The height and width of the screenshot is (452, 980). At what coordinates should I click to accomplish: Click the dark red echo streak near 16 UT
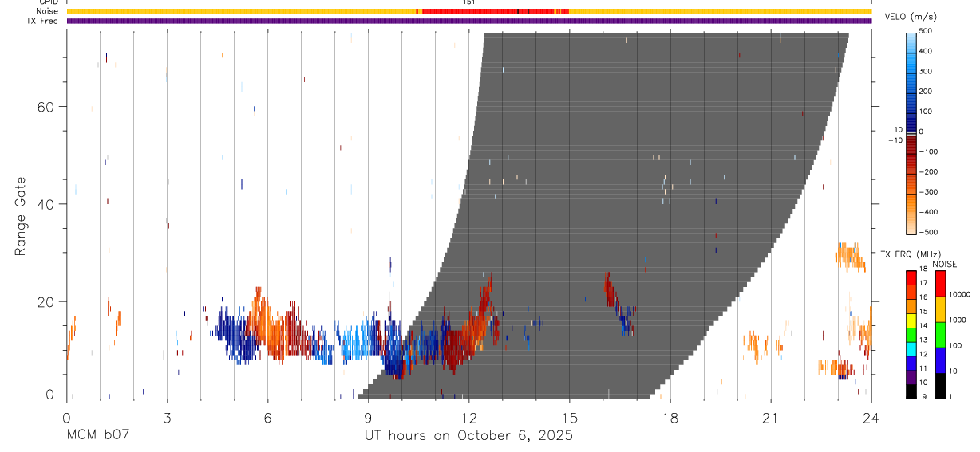pos(611,290)
